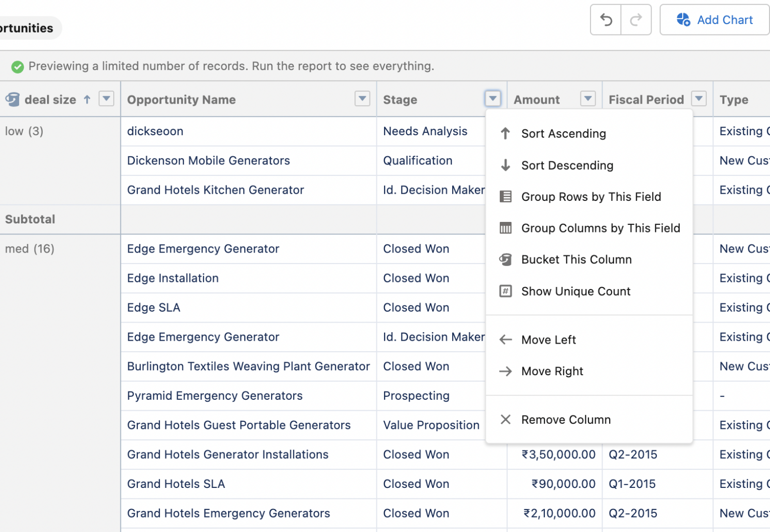Click the bucket icon beside deal size
This screenshot has width=770, height=532.
13,99
